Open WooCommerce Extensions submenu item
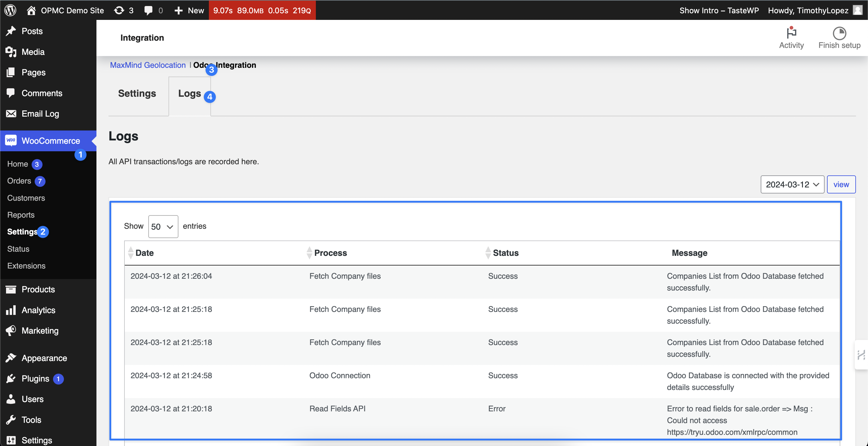868x446 pixels. pos(26,265)
